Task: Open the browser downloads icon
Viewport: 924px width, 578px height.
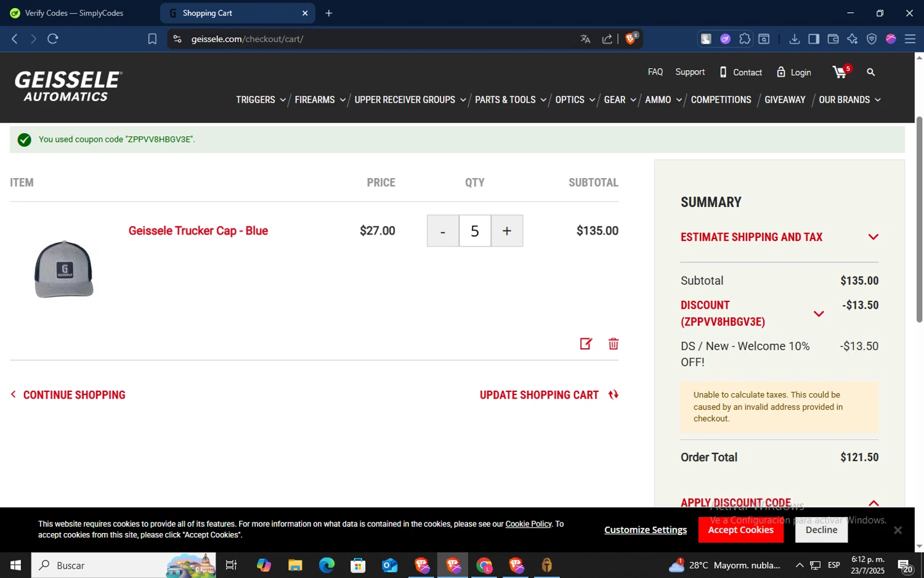Action: coord(795,39)
